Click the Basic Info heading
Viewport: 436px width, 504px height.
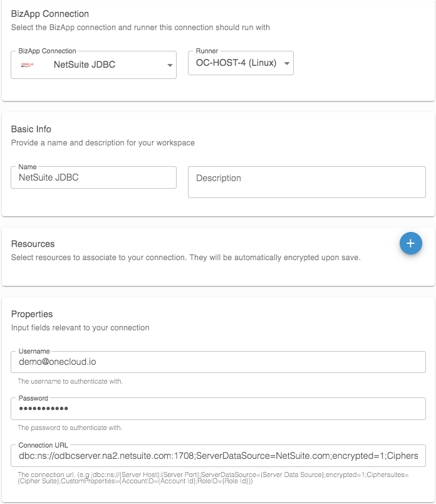pos(31,129)
